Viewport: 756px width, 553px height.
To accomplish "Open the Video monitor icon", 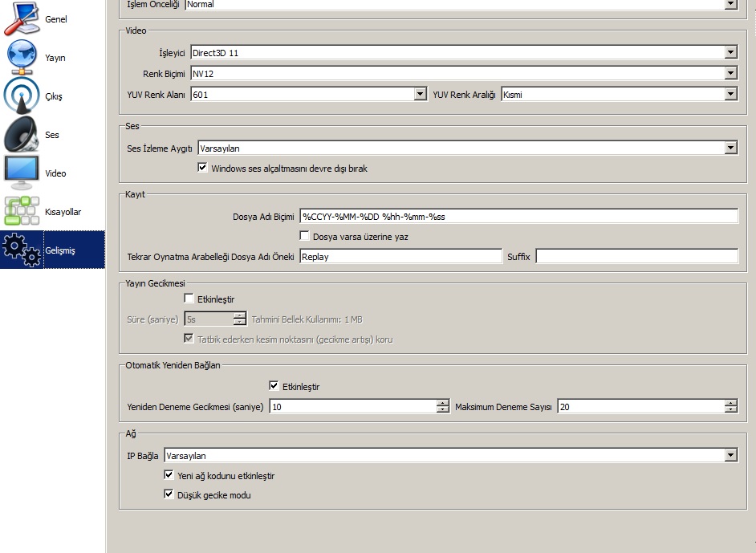I will pyautogui.click(x=22, y=173).
